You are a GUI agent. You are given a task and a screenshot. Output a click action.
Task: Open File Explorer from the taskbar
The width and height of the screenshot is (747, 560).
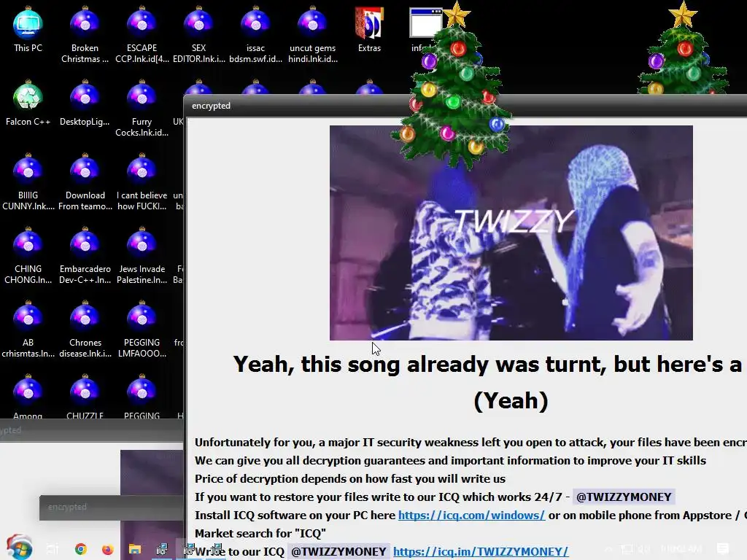(x=135, y=549)
